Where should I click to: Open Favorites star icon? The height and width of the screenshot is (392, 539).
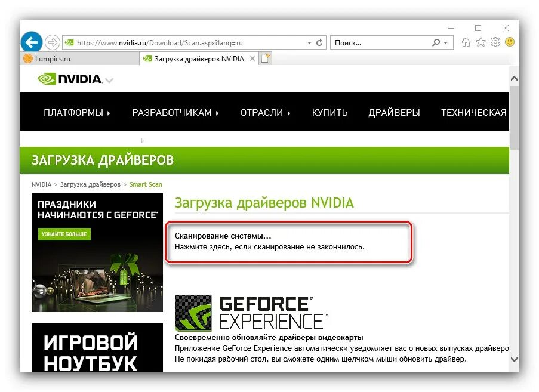[481, 42]
